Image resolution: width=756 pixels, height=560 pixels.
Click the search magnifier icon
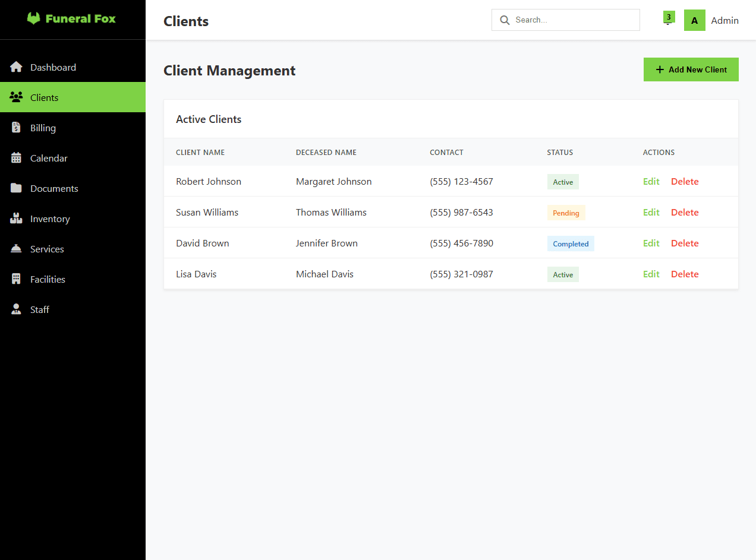505,20
